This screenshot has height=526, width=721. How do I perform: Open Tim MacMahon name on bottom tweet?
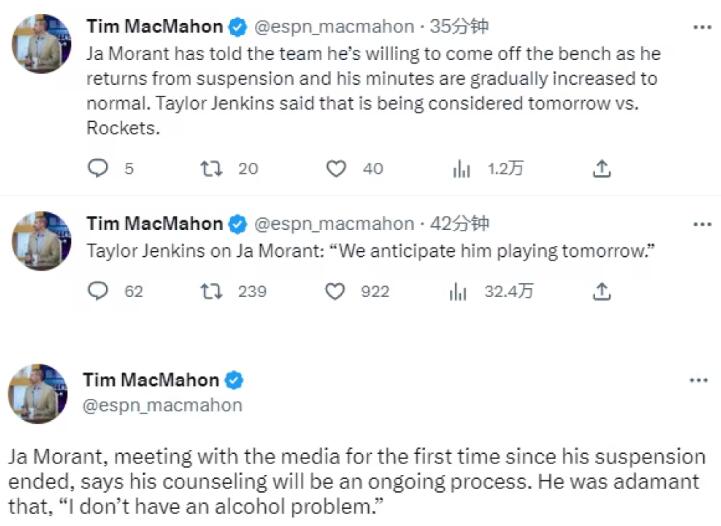(x=151, y=380)
